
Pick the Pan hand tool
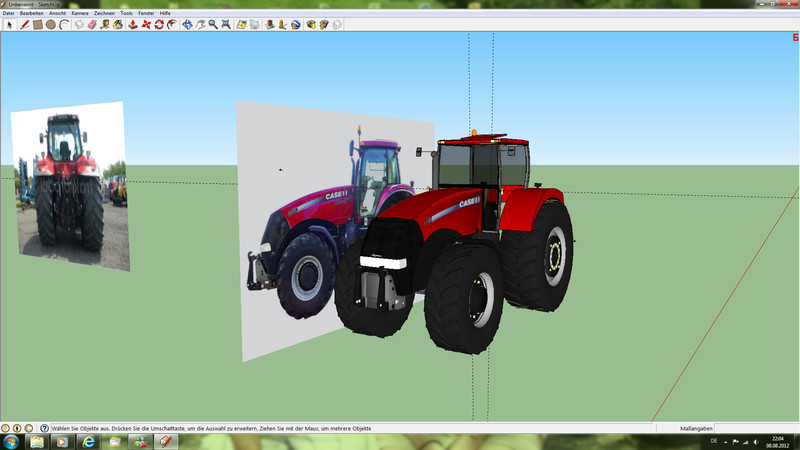click(x=200, y=24)
